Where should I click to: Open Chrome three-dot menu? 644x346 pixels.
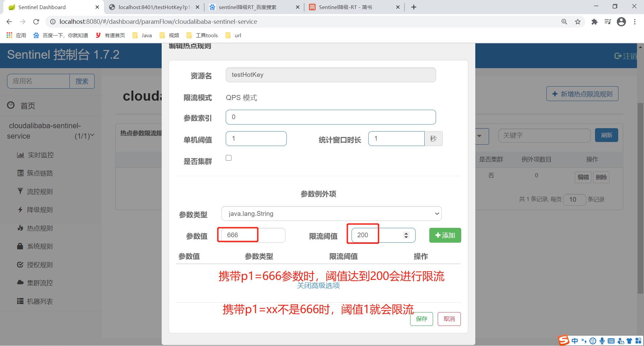635,22
